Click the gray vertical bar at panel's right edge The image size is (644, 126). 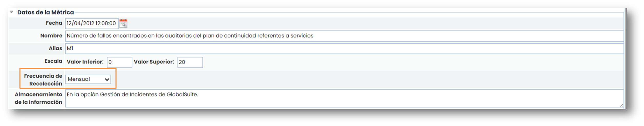(626, 59)
